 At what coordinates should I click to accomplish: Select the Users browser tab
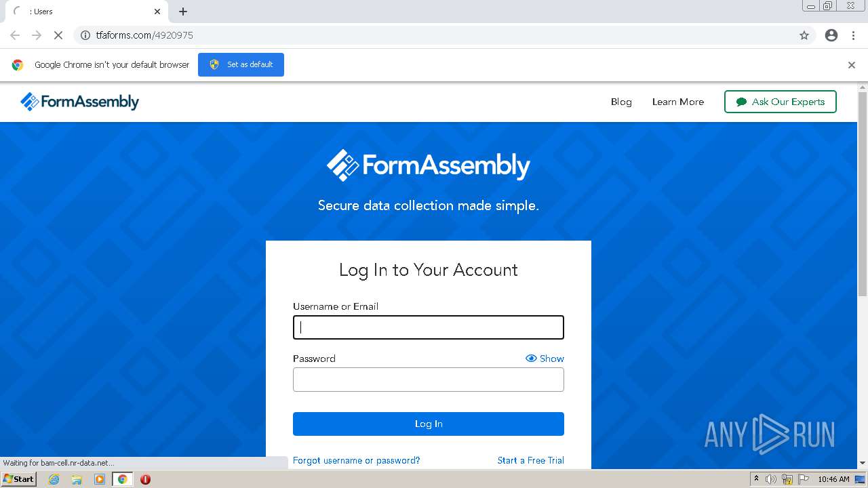point(81,12)
